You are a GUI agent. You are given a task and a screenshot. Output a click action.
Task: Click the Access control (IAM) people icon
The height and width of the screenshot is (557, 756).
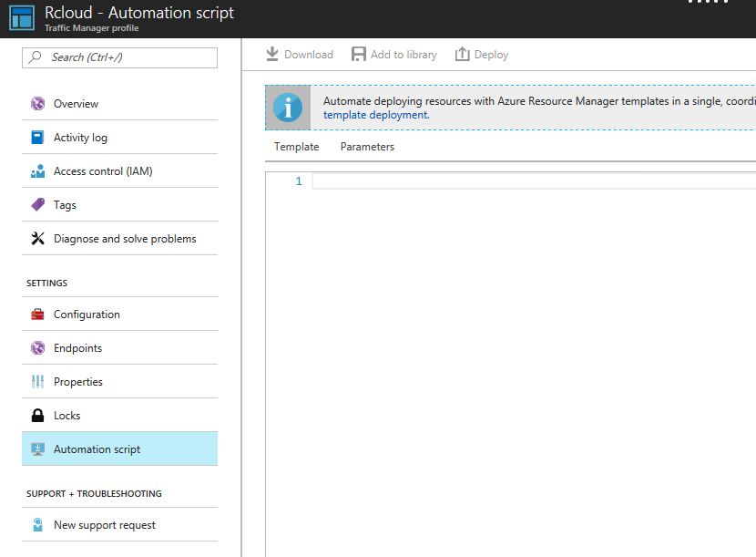pyautogui.click(x=37, y=171)
